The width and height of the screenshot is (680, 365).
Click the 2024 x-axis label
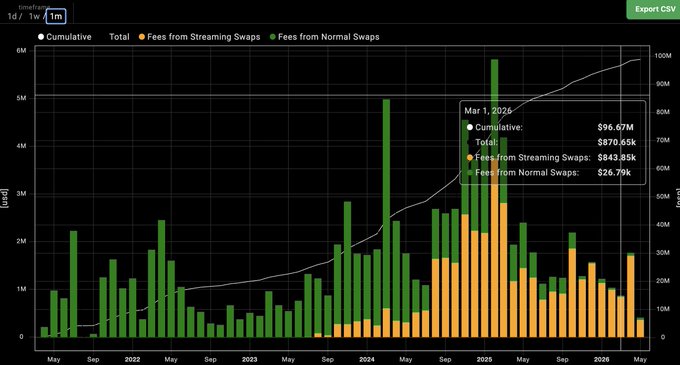point(367,359)
